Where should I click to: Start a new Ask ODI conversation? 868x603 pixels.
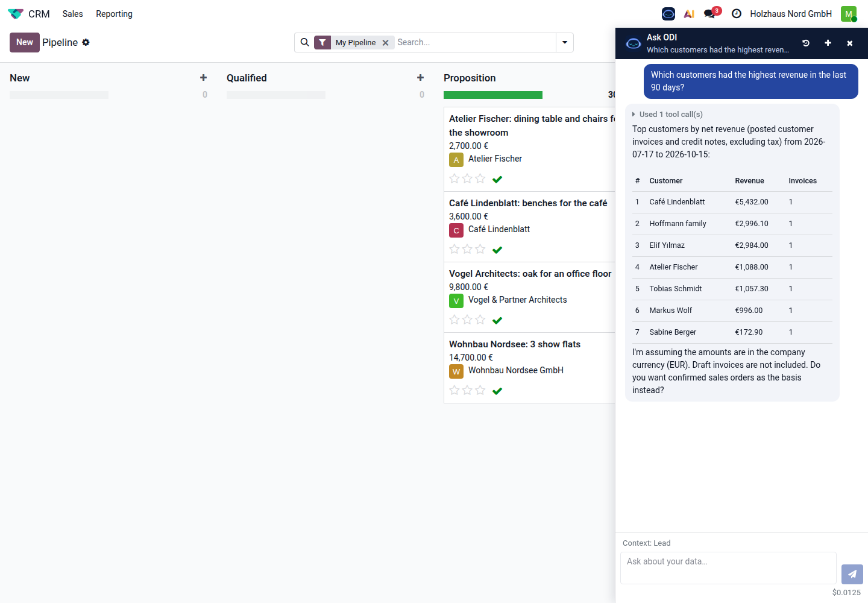(828, 43)
